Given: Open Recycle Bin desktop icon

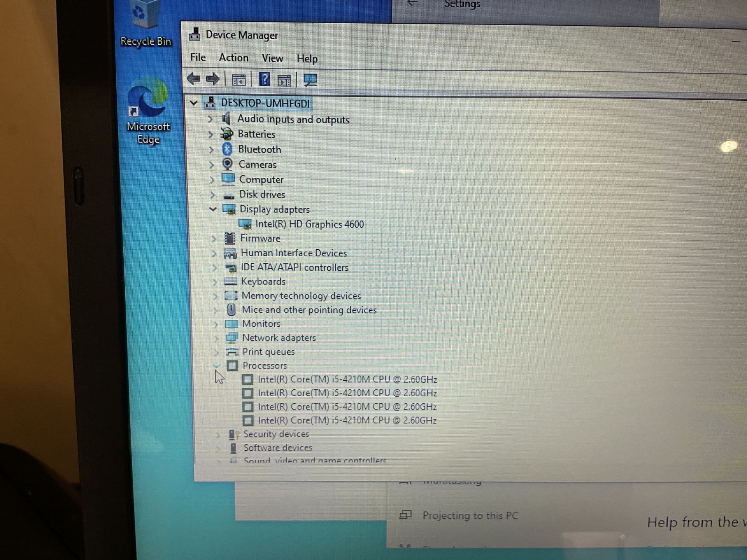Looking at the screenshot, I should pyautogui.click(x=146, y=23).
